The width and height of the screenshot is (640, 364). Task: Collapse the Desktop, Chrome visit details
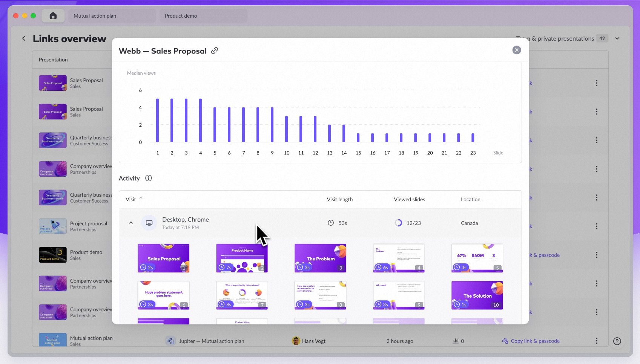(131, 223)
